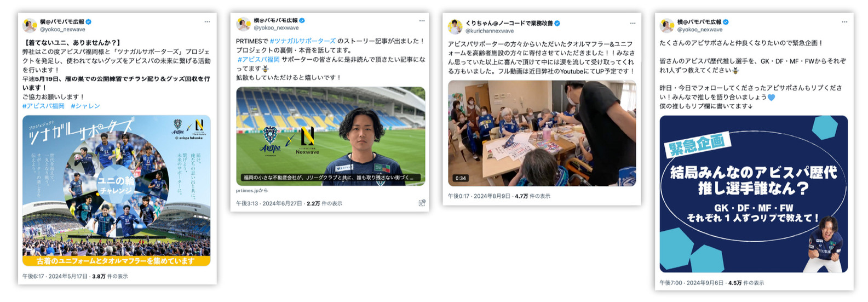Click くりちゃん profile avatar
The width and height of the screenshot is (868, 302).
(455, 26)
